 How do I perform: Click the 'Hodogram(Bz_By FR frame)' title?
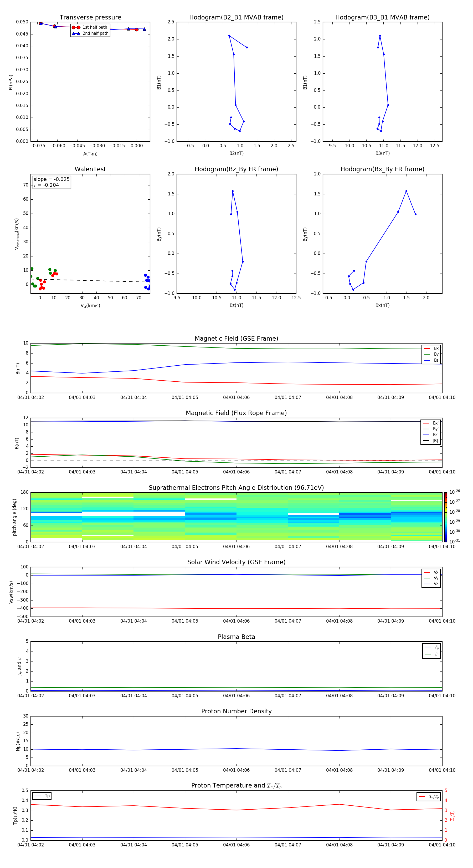pyautogui.click(x=236, y=169)
